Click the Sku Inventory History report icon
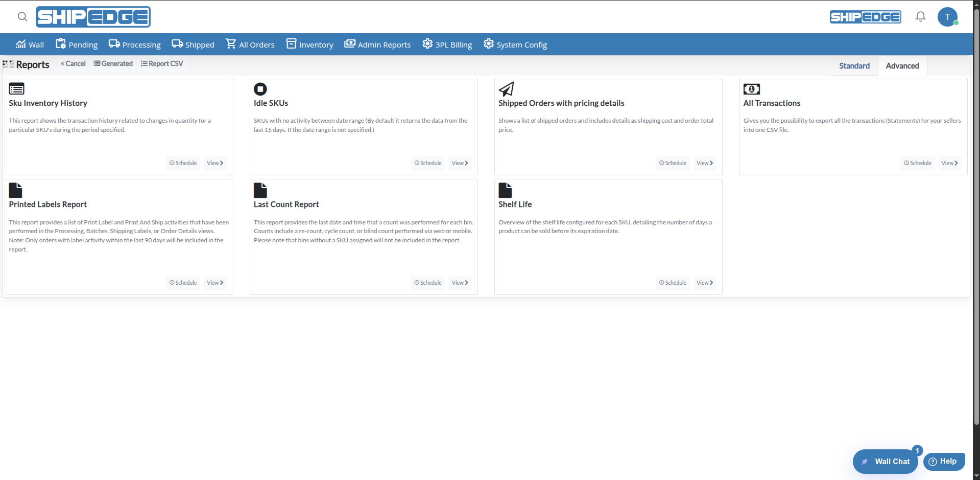Viewport: 980px width, 480px height. coord(16,88)
